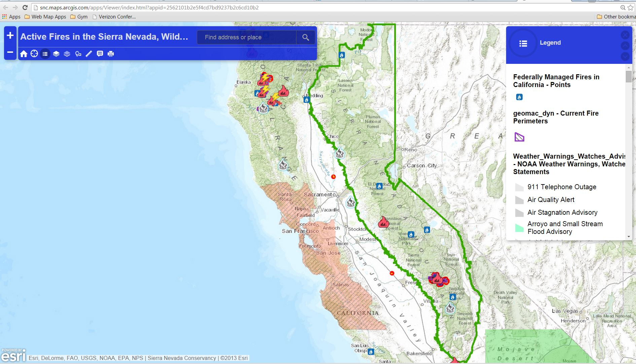636x364 pixels.
Task: Open the Details comment bubble icon
Action: (100, 54)
